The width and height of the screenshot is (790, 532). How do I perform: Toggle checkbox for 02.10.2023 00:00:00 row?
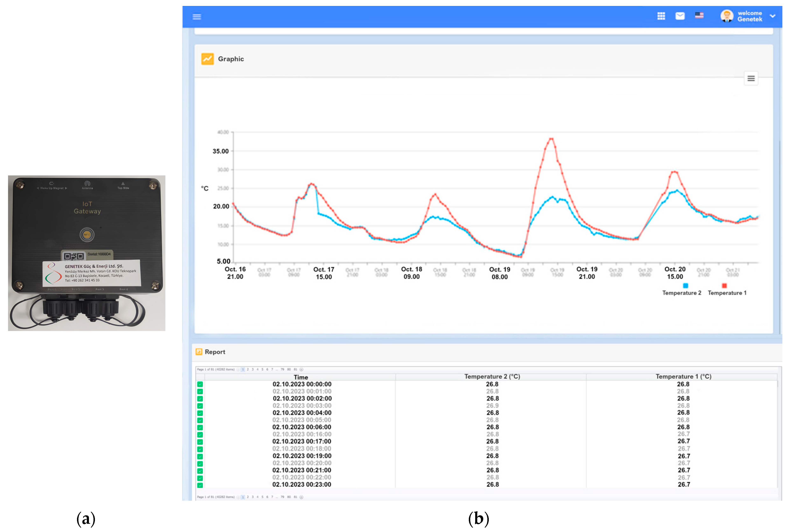[200, 384]
